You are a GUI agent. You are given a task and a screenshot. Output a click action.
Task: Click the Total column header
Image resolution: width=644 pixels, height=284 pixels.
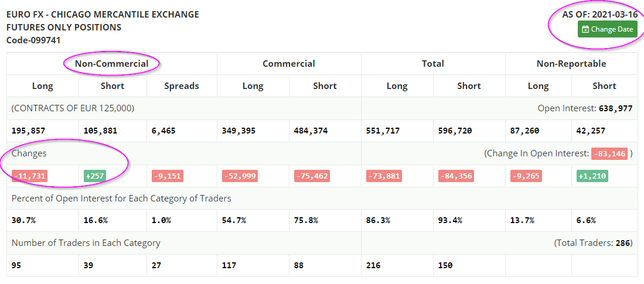(x=432, y=63)
